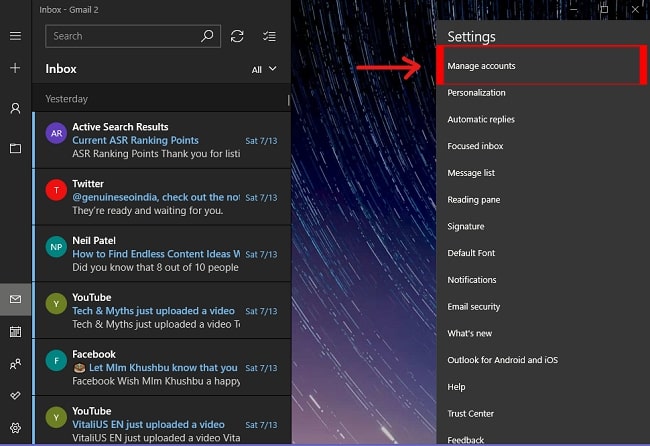Click the AR avatar of Active Search Results
The height and width of the screenshot is (446, 650).
point(56,133)
